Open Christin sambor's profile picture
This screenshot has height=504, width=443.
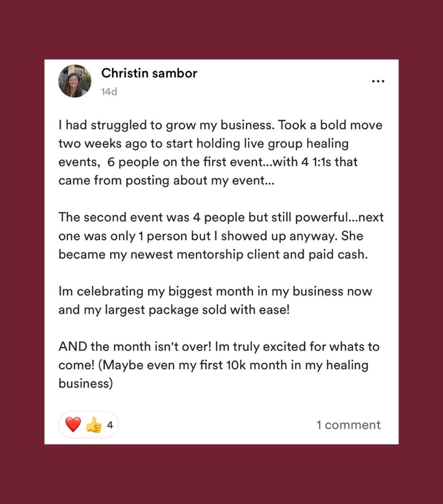point(75,81)
